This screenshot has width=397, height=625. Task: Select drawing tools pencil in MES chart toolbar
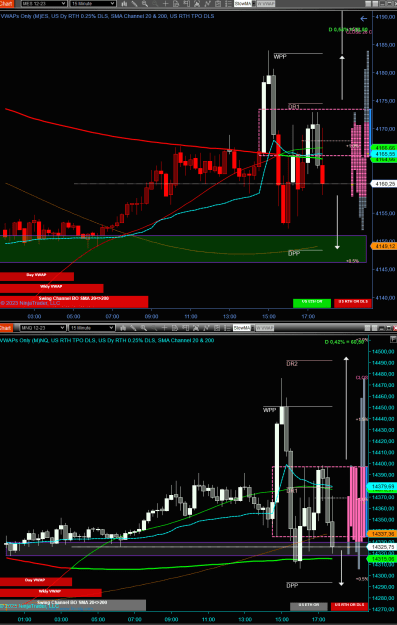[135, 4]
